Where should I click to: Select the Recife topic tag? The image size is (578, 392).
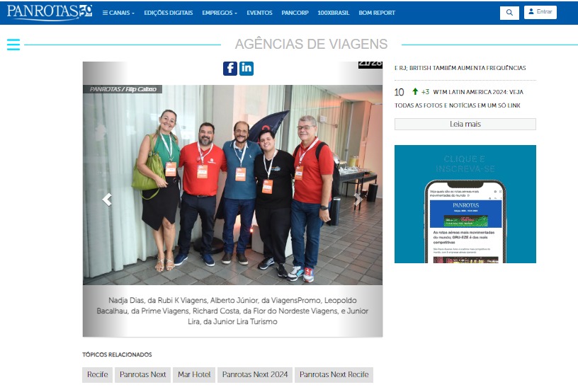(x=97, y=374)
